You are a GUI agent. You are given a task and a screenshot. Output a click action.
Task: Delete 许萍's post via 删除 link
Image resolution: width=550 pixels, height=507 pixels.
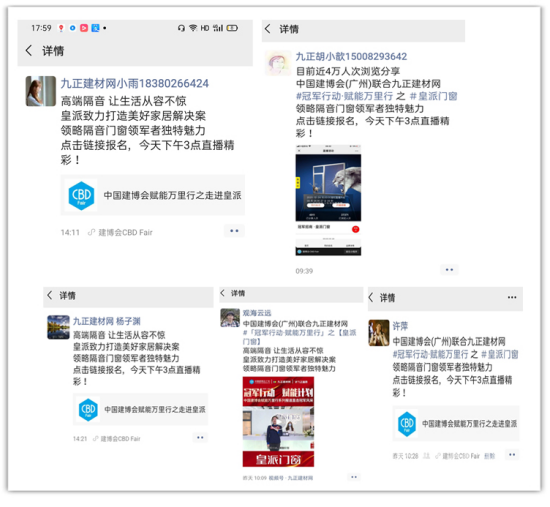coord(489,456)
